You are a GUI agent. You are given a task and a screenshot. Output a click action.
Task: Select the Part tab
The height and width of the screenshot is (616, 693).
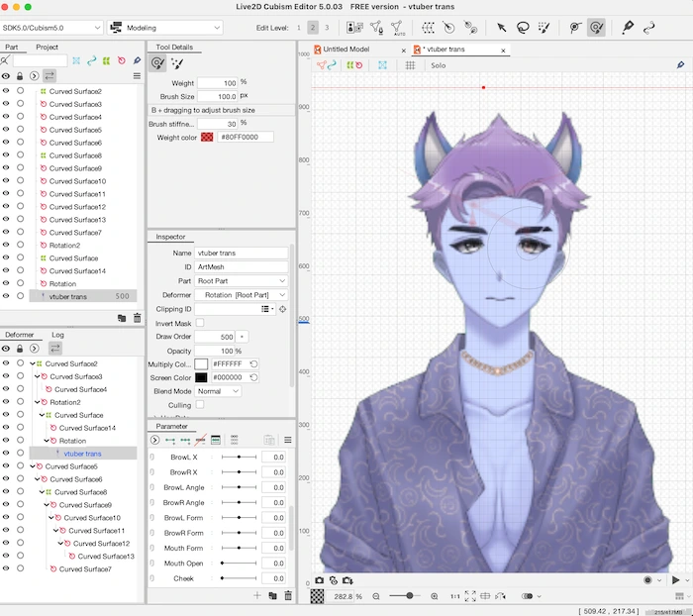(12, 47)
